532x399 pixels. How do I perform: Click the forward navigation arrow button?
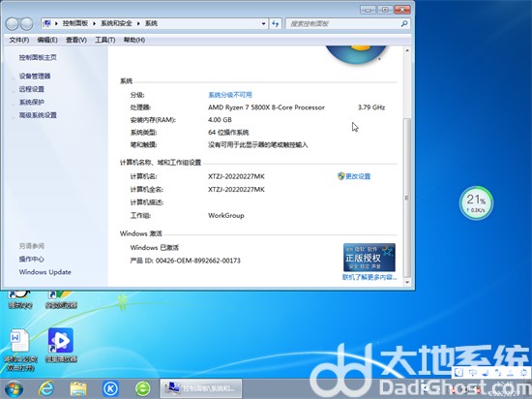(27, 24)
